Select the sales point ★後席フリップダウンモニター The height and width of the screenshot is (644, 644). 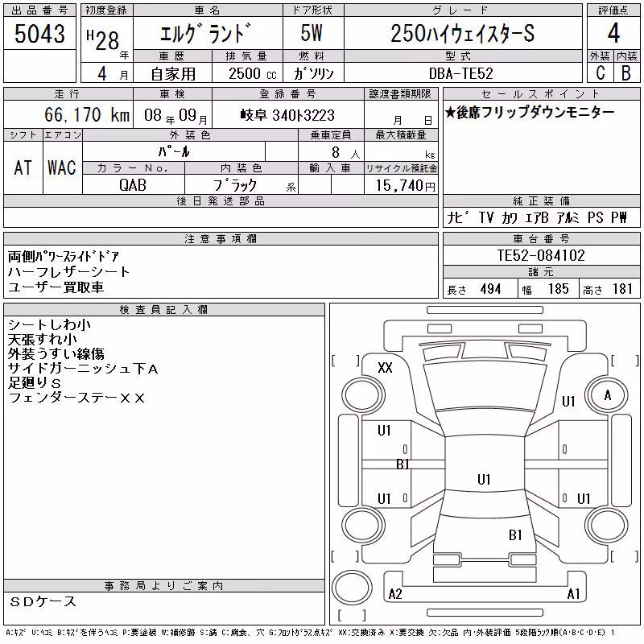click(530, 112)
